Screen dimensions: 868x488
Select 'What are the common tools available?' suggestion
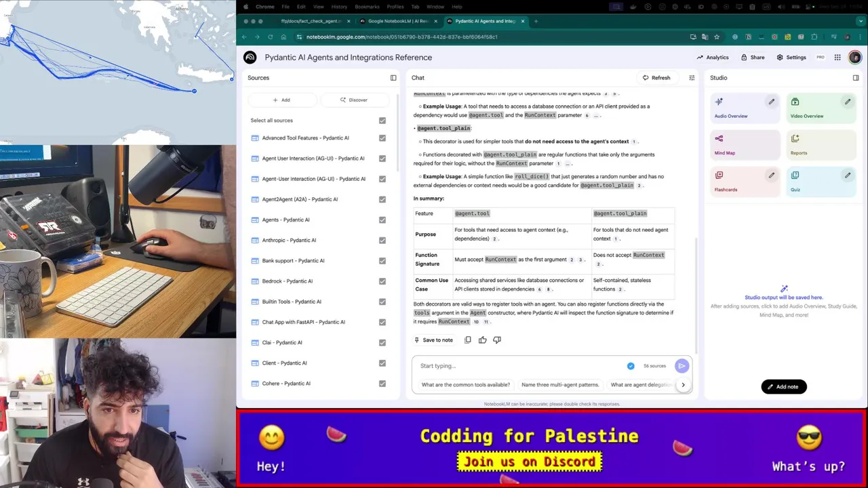tap(465, 385)
